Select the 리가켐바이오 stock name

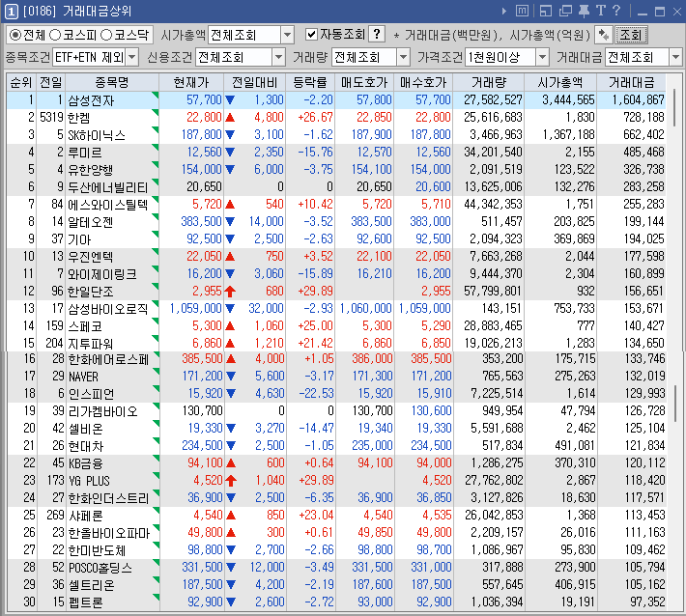(102, 411)
